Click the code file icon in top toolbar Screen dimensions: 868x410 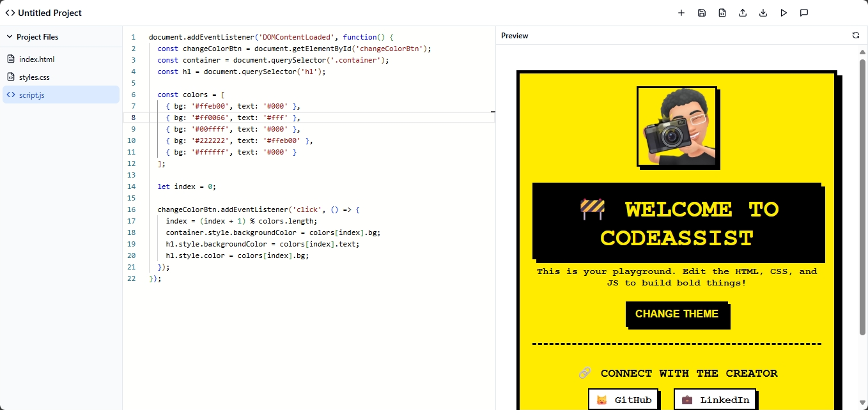[722, 13]
